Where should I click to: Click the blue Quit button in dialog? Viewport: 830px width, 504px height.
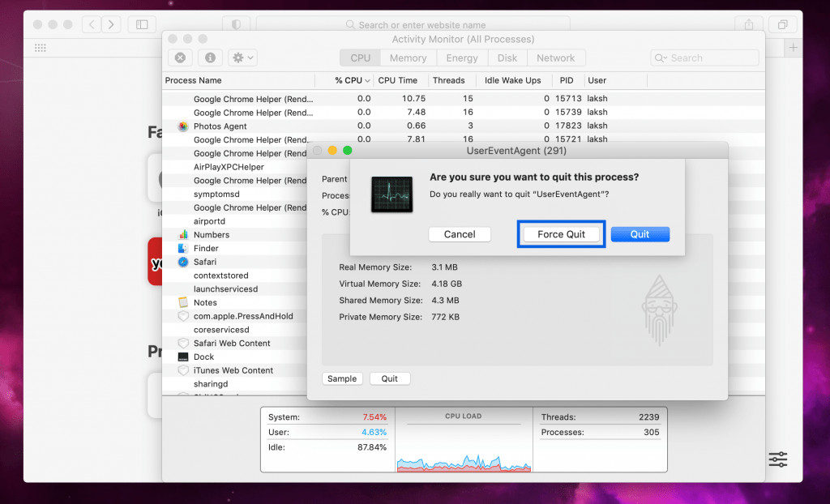(640, 234)
